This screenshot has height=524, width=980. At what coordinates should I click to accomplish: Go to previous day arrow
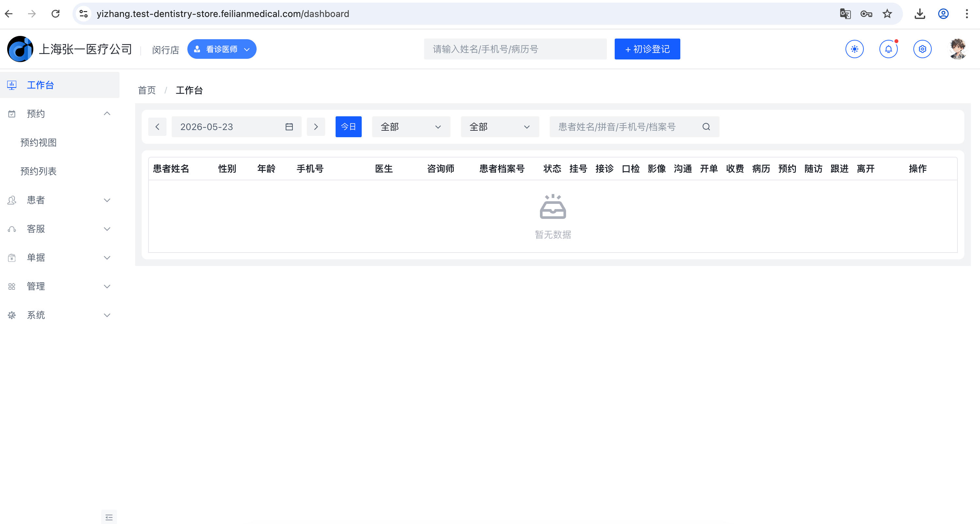[157, 127]
